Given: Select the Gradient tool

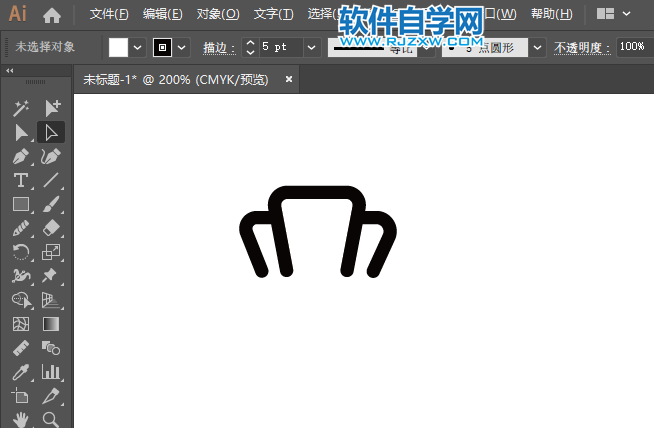Looking at the screenshot, I should pyautogui.click(x=51, y=324).
